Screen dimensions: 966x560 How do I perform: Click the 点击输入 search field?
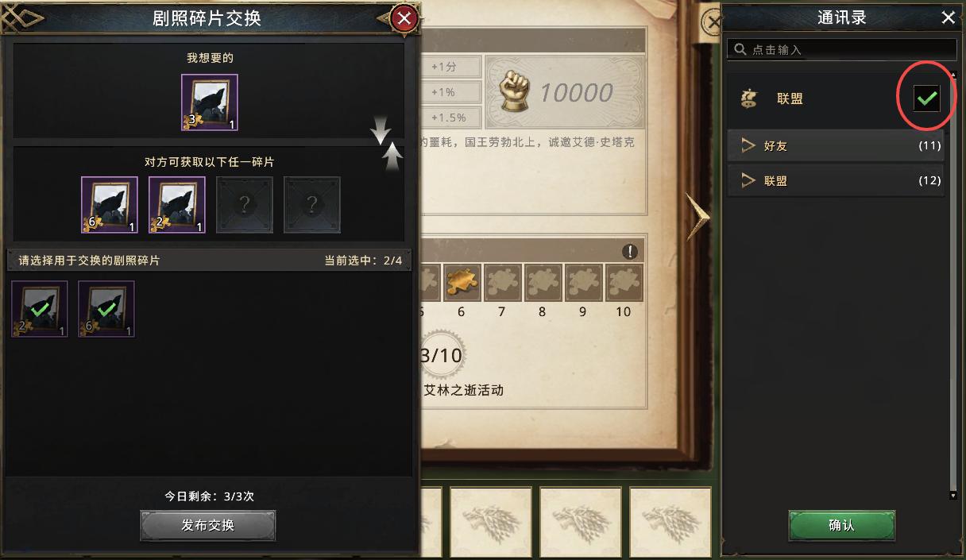coord(841,49)
